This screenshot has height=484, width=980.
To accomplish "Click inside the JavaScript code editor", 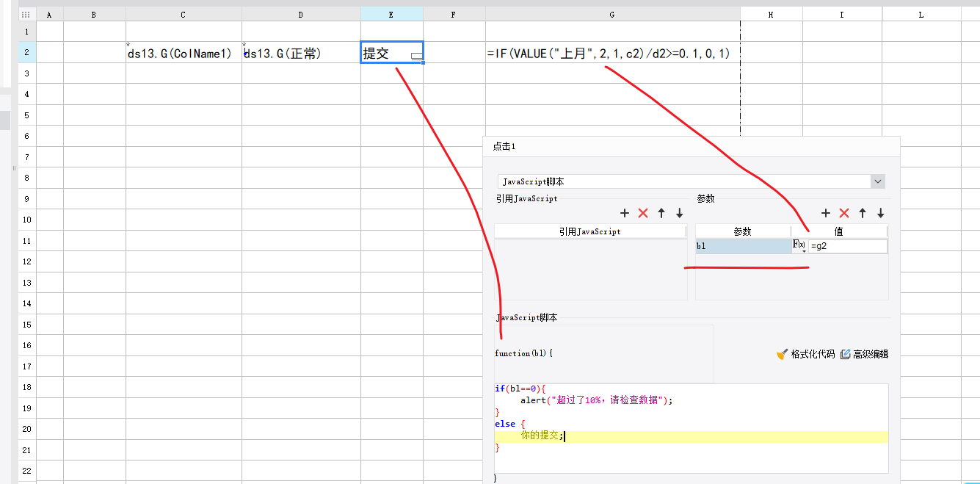I will 691,428.
